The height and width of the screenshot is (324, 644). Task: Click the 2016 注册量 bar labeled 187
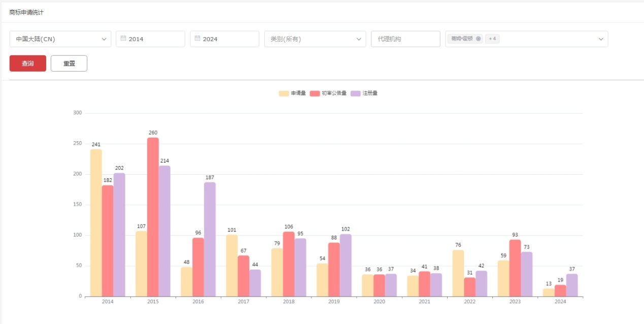[210, 239]
